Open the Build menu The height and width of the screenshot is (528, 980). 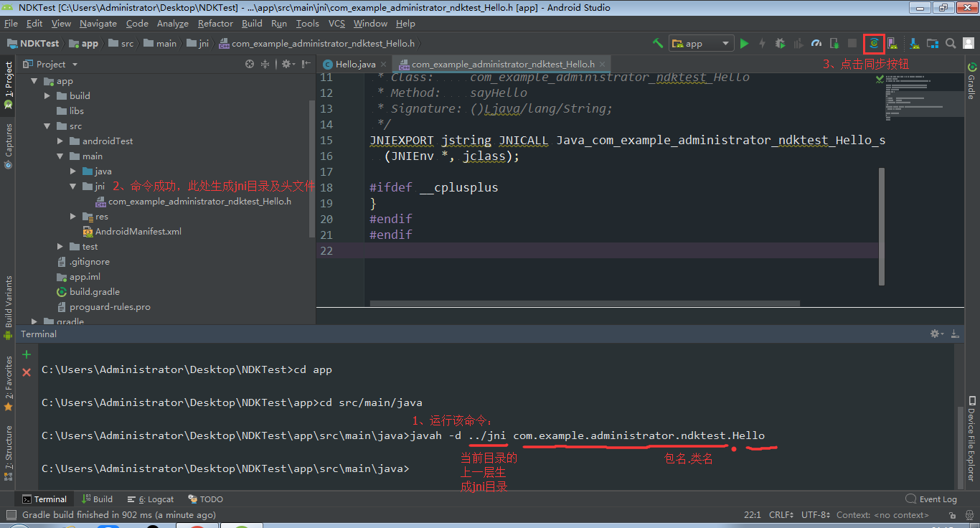252,24
